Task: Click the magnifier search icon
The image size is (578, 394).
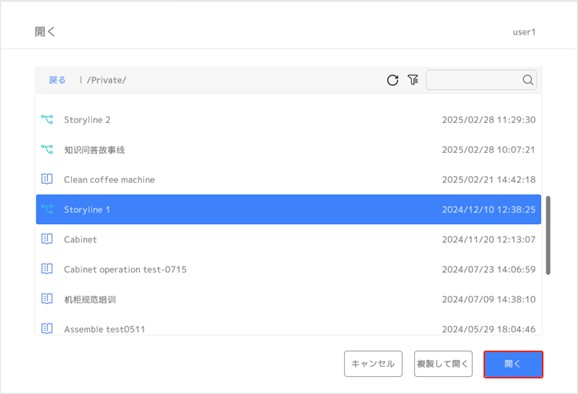Action: 528,80
